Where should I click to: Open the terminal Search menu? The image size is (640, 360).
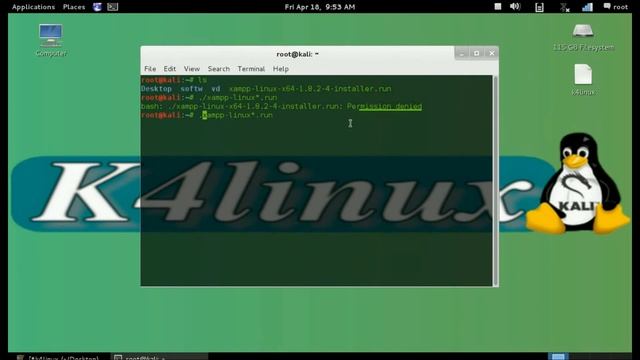pos(218,69)
